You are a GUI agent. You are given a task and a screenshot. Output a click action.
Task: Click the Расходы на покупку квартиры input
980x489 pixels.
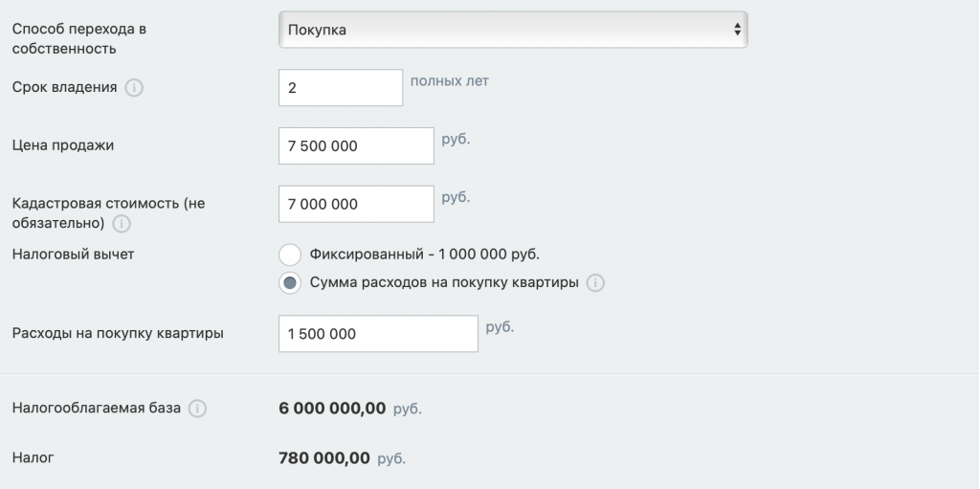tap(377, 334)
